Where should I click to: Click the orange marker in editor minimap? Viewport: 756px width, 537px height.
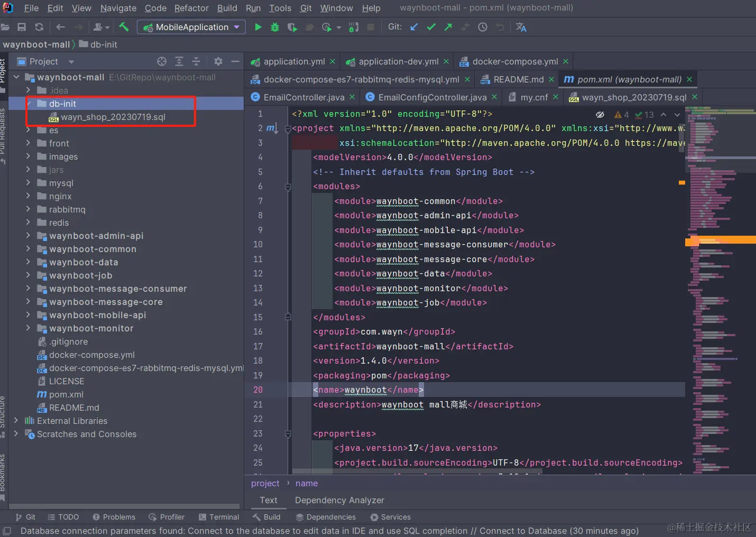[x=720, y=240]
